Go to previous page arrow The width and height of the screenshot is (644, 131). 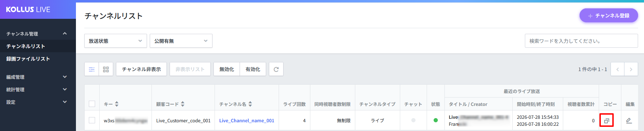tap(618, 69)
